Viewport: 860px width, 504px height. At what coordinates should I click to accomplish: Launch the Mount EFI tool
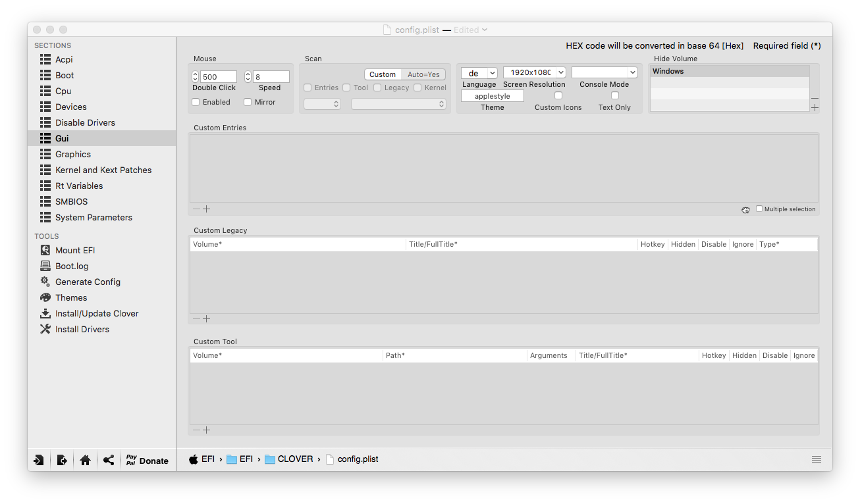101,250
